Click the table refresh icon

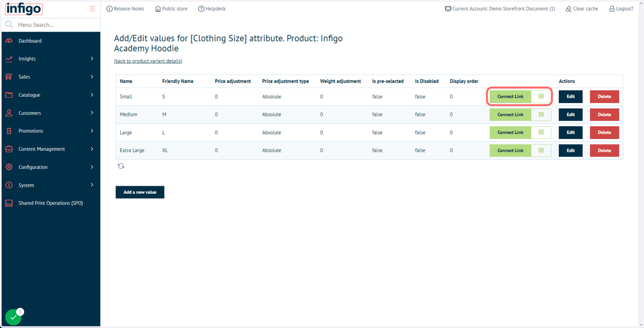tap(121, 166)
